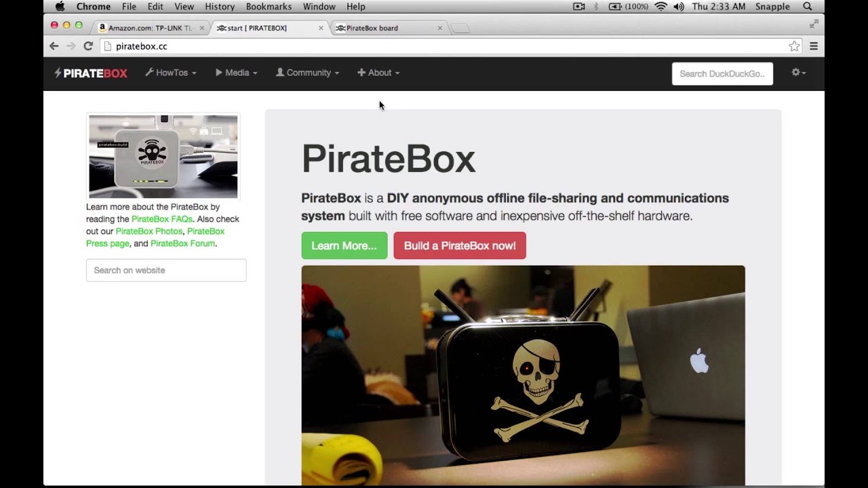The image size is (868, 488).
Task: Open the PirateBox Photos link
Action: [x=149, y=231]
